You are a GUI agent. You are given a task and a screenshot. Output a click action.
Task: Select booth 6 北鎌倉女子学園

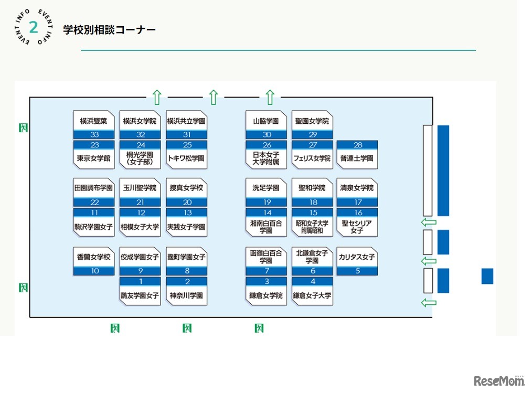click(313, 261)
